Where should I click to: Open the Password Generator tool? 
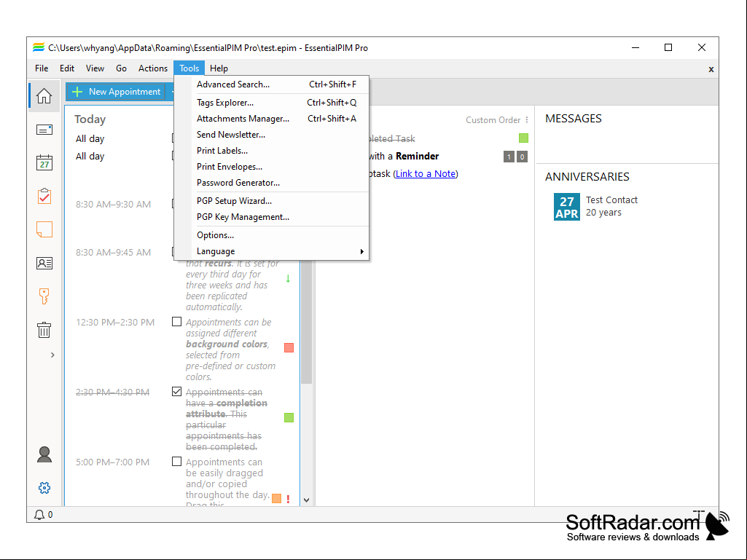272,183
